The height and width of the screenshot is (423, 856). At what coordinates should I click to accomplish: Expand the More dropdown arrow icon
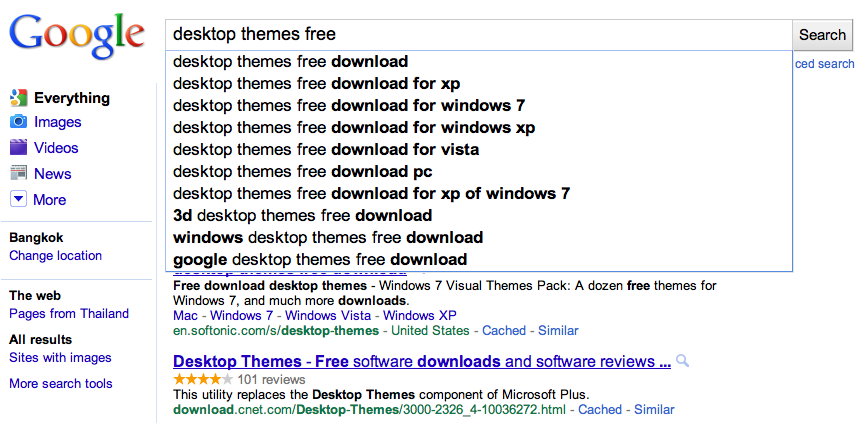(19, 199)
